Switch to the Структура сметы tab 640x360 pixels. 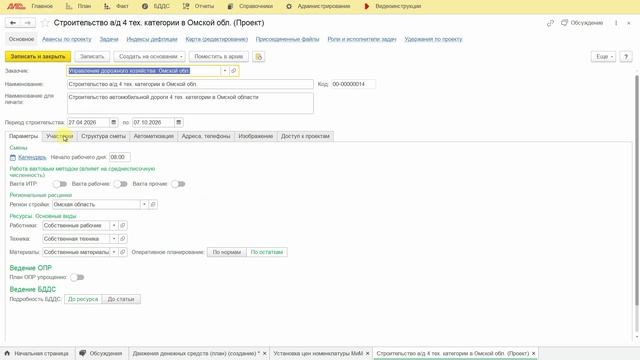(x=103, y=136)
